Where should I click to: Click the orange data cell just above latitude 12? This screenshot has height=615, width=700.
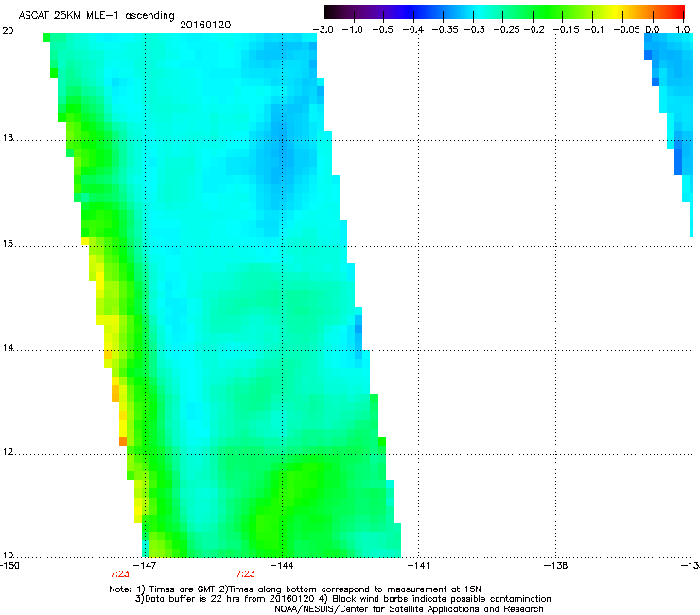[x=123, y=441]
